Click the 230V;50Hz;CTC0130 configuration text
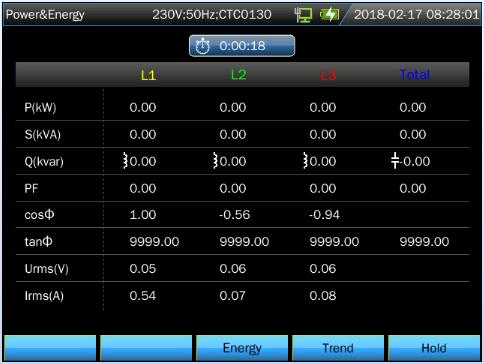Screen dimensions: 484x364 click(x=212, y=15)
